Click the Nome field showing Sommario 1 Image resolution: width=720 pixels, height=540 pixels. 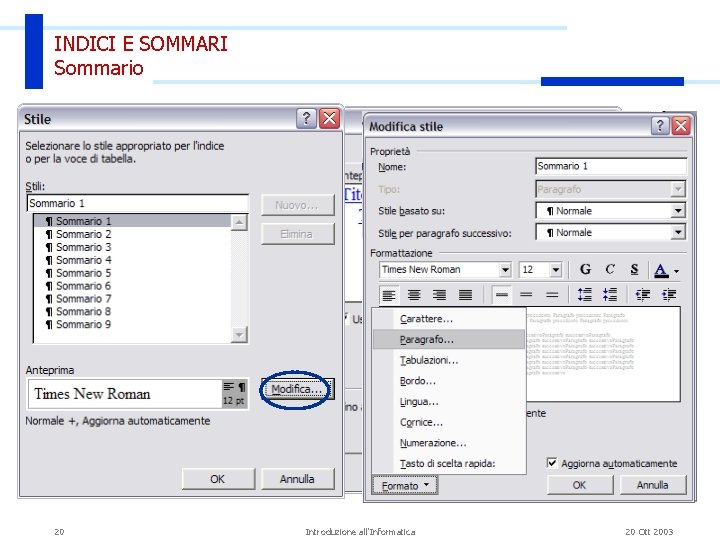(x=611, y=166)
